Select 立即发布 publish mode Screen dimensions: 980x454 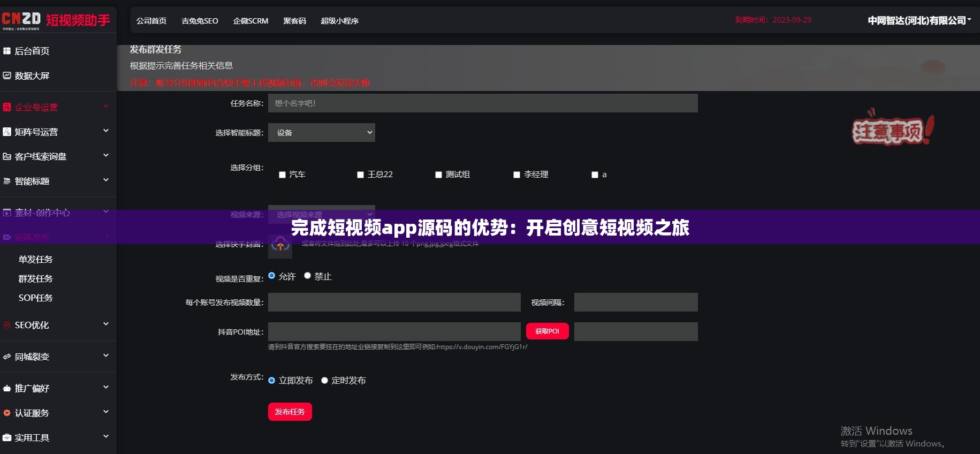click(x=272, y=380)
